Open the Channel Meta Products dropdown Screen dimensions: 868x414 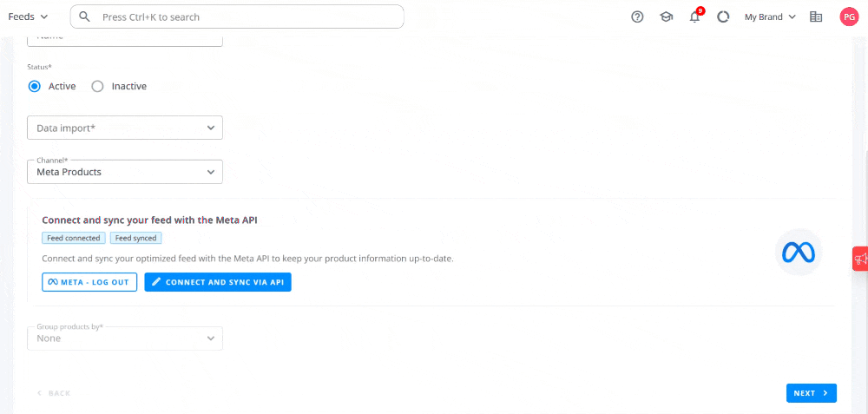pyautogui.click(x=125, y=172)
